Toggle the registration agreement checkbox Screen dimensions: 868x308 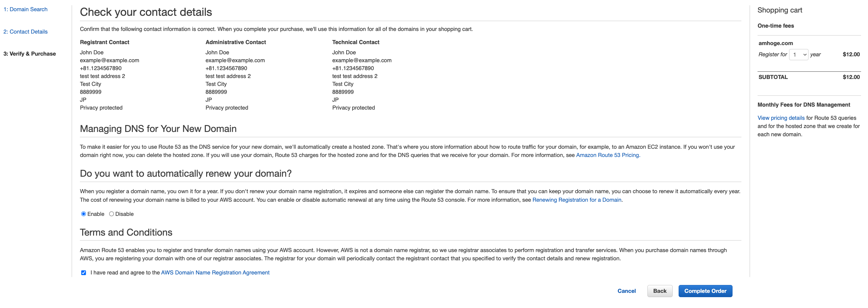(x=84, y=273)
